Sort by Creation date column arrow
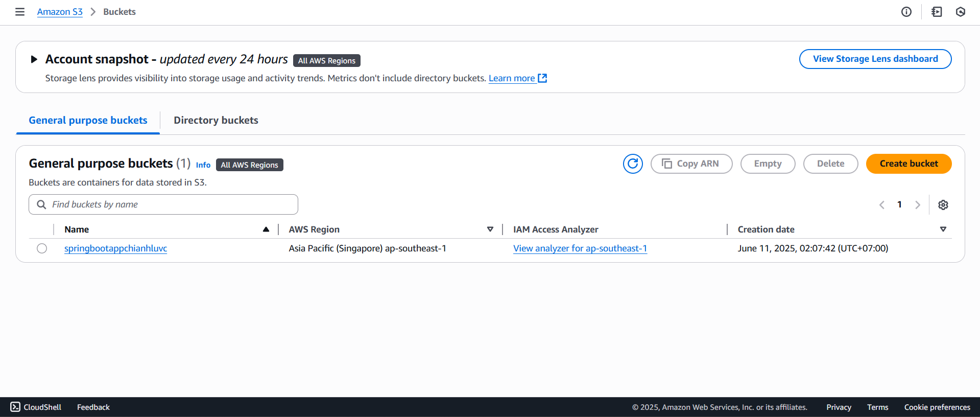 tap(943, 229)
